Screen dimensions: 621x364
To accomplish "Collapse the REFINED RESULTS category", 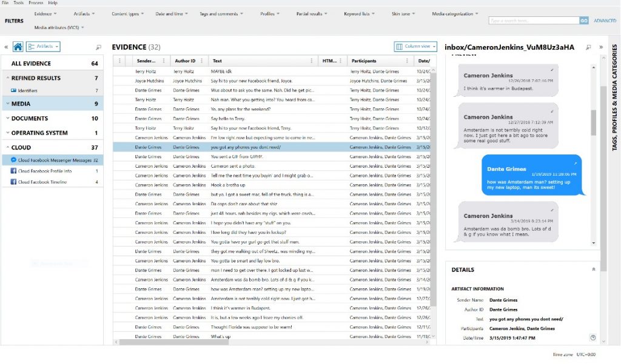I will pos(7,78).
